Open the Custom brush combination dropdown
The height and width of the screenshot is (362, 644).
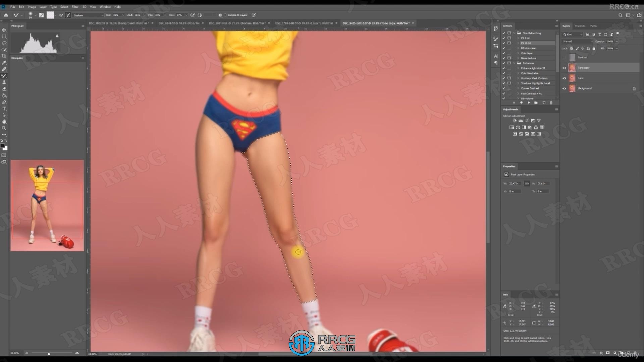click(88, 15)
